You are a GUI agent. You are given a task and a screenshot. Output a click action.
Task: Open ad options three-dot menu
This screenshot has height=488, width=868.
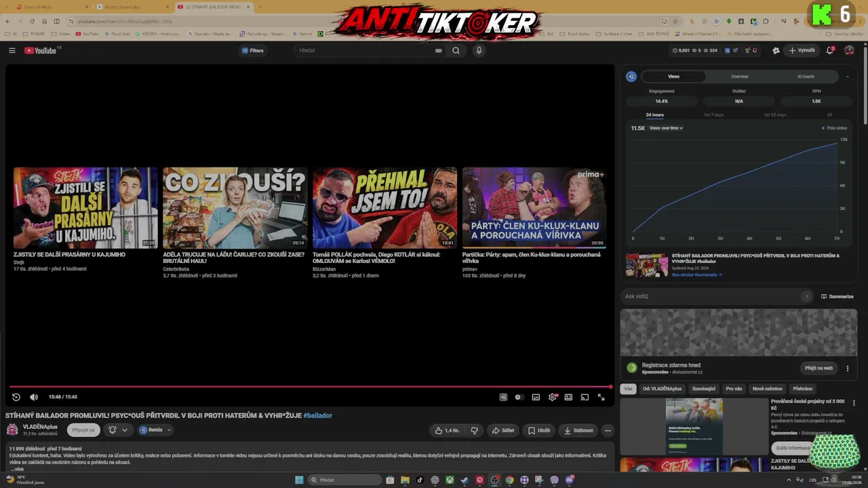click(848, 368)
